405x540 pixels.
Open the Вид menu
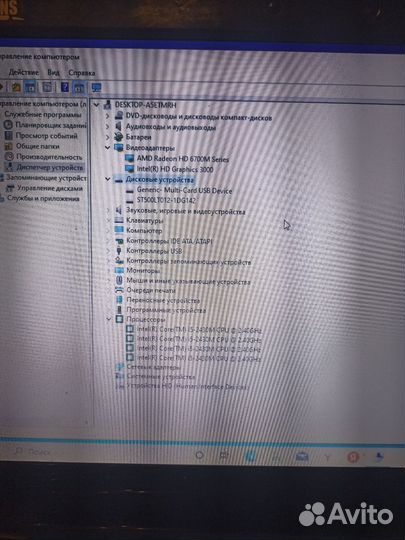(53, 72)
